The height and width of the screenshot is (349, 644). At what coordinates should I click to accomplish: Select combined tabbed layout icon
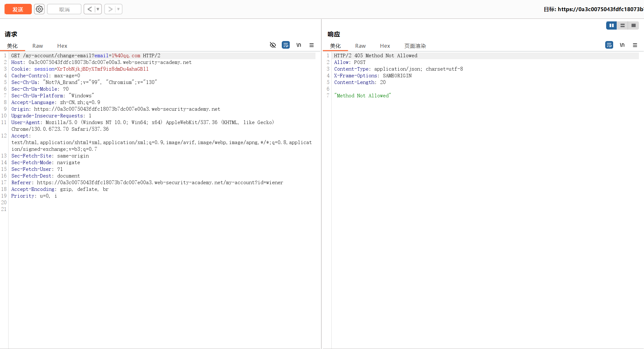[x=634, y=25]
